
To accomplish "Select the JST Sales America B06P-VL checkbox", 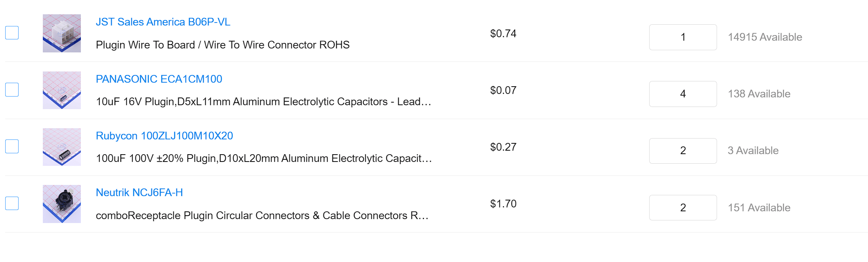I will 12,32.
